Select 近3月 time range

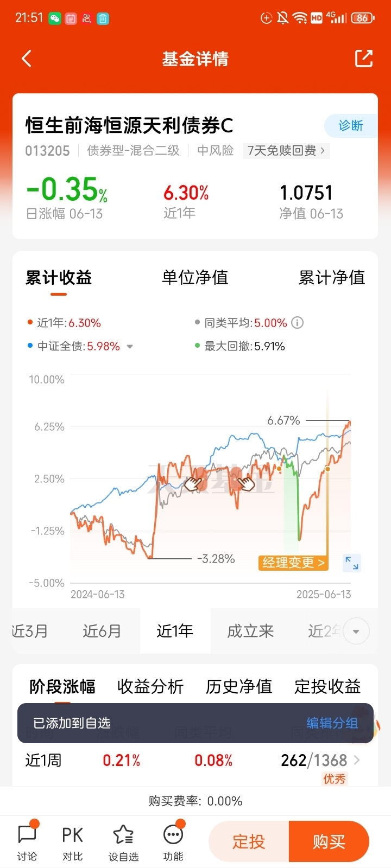(30, 631)
